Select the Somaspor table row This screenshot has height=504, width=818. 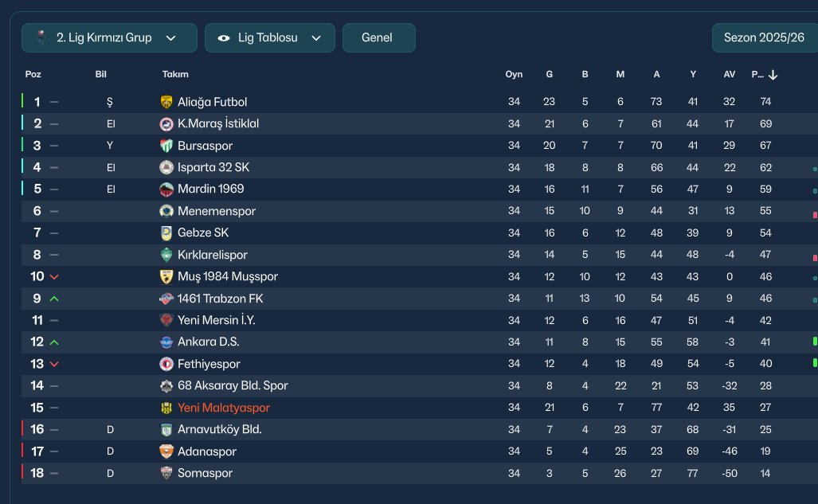398,473
